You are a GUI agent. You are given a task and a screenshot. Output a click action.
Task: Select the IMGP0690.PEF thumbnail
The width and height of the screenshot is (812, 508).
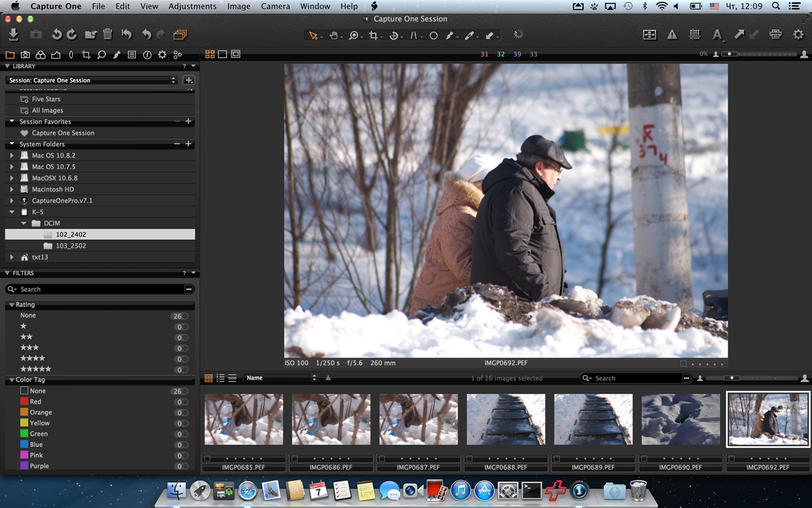tap(680, 419)
